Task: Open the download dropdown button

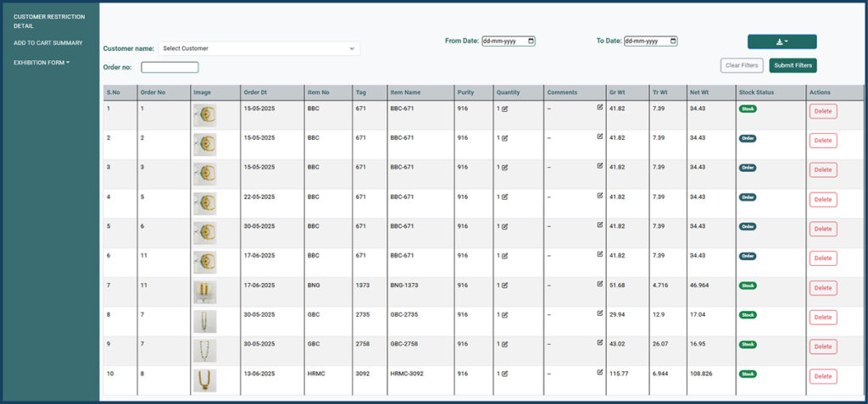Action: (x=782, y=42)
